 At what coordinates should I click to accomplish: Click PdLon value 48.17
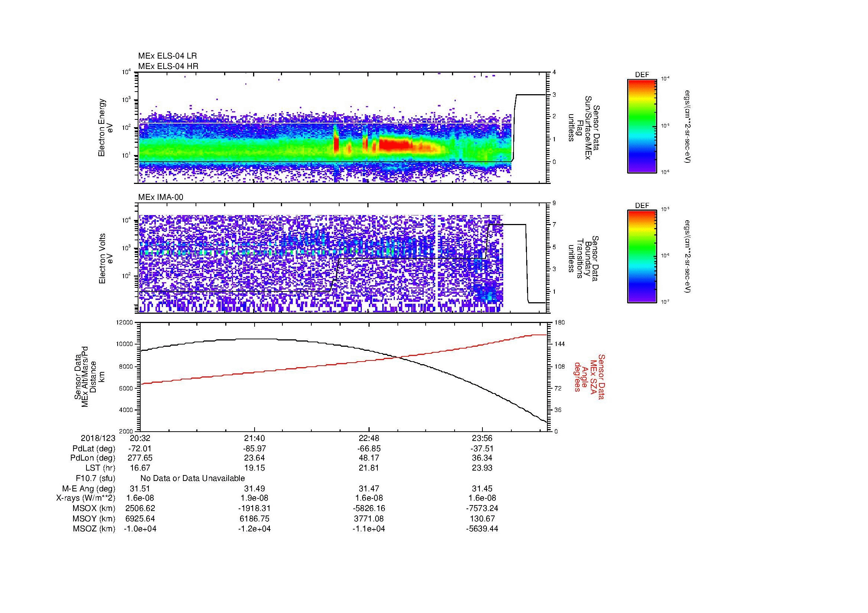(369, 458)
